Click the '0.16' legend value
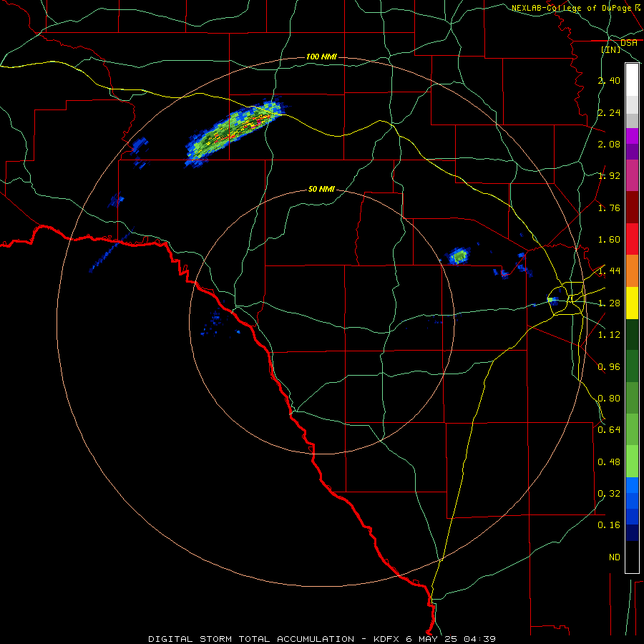The width and height of the screenshot is (644, 644). tap(609, 525)
